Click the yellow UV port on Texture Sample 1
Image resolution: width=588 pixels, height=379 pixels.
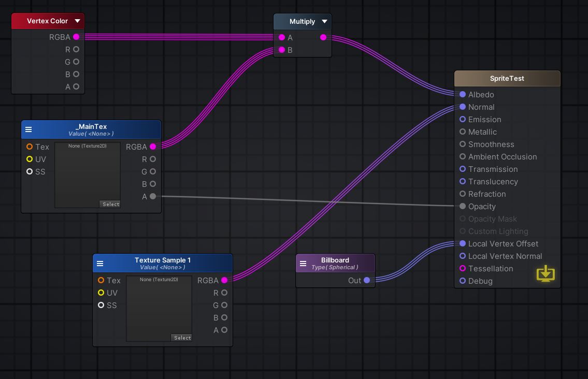[x=101, y=293]
